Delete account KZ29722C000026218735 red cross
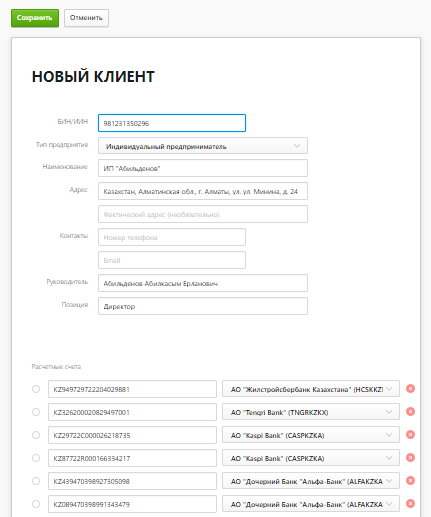 click(x=410, y=435)
